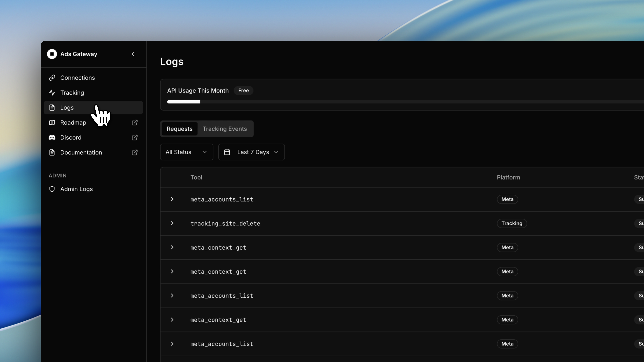Select the Connections link icon in sidebar
Screen dimensions: 644x362
[x=52, y=77]
